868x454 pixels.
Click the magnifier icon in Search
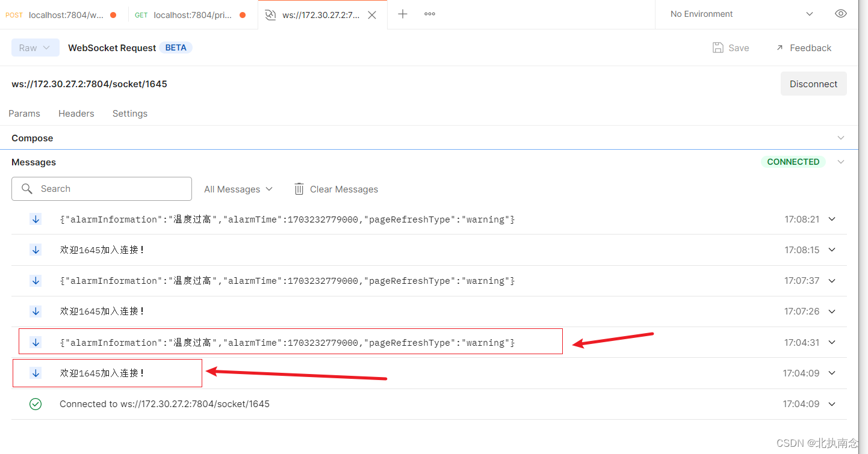pyautogui.click(x=27, y=189)
